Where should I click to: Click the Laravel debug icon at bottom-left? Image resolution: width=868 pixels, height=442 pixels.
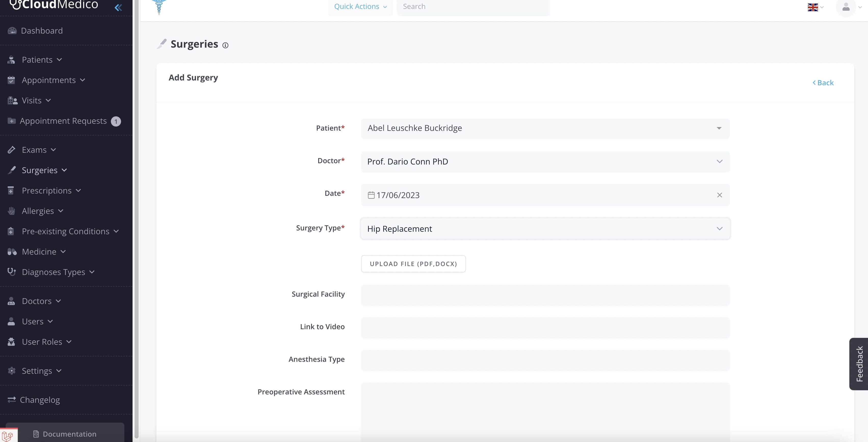[8, 436]
